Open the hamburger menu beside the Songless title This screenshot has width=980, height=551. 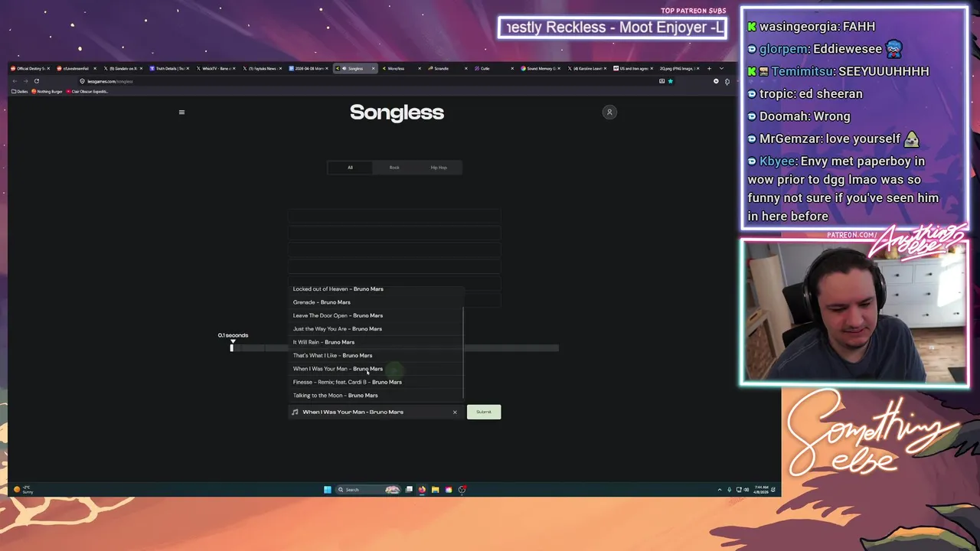[x=181, y=112]
